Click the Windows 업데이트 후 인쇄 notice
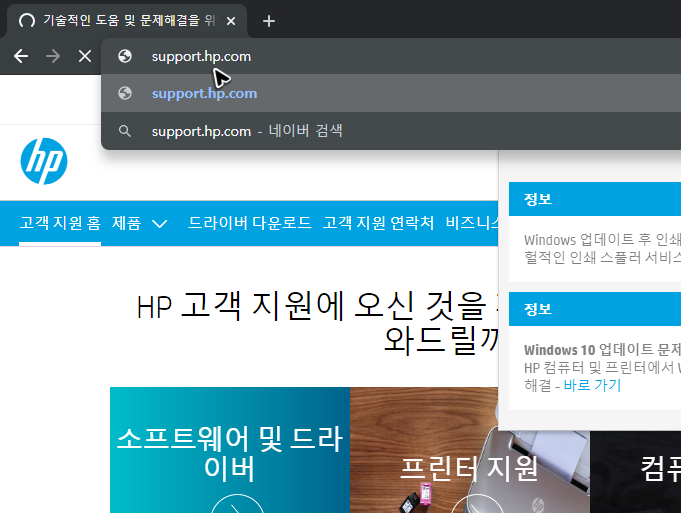The width and height of the screenshot is (681, 513). pyautogui.click(x=602, y=248)
